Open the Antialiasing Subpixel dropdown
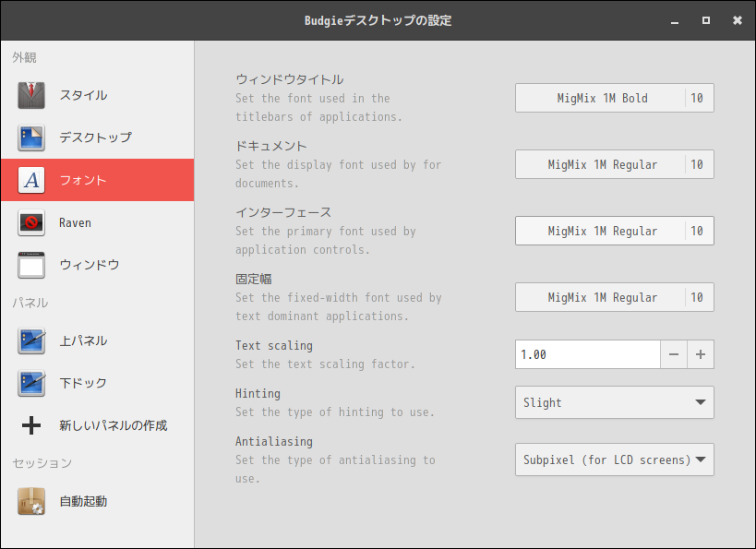Image resolution: width=756 pixels, height=549 pixels. 614,459
